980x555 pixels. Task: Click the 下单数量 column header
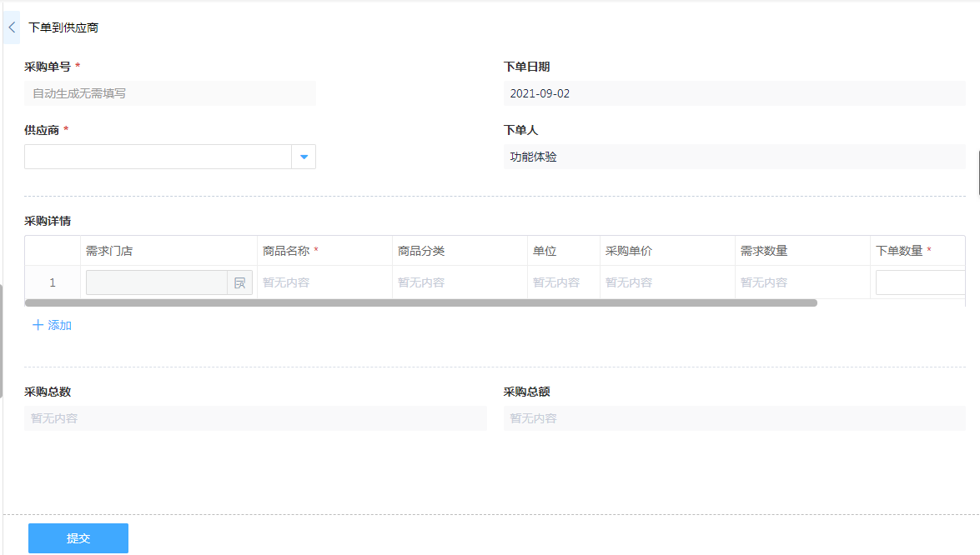[917, 251]
